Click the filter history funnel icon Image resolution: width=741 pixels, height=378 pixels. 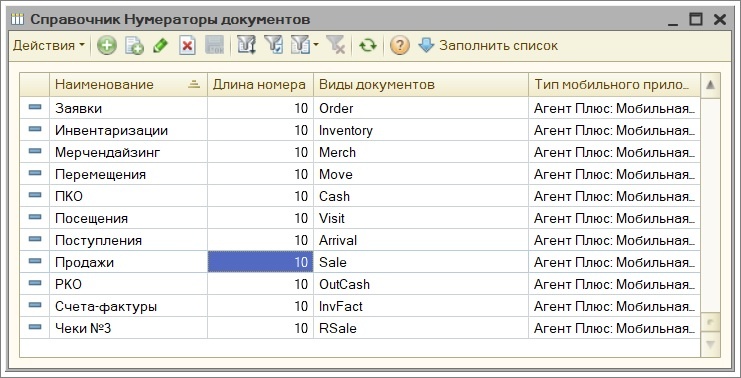point(300,46)
